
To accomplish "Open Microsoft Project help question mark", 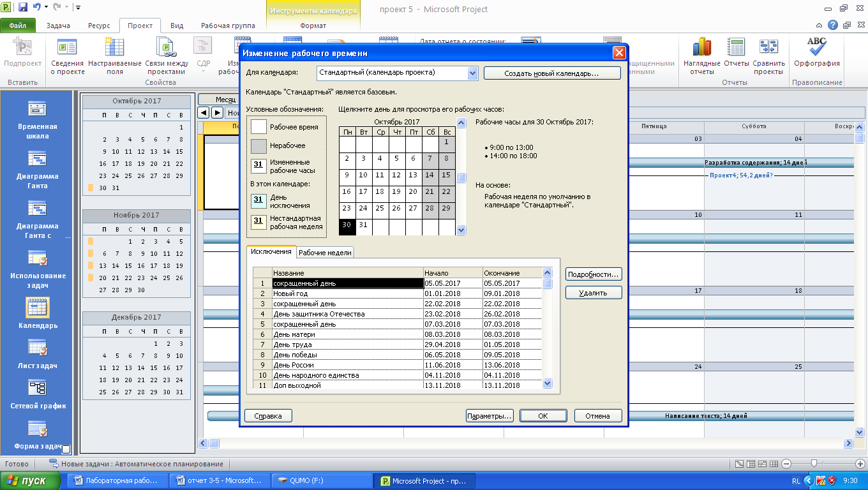I will pos(833,26).
